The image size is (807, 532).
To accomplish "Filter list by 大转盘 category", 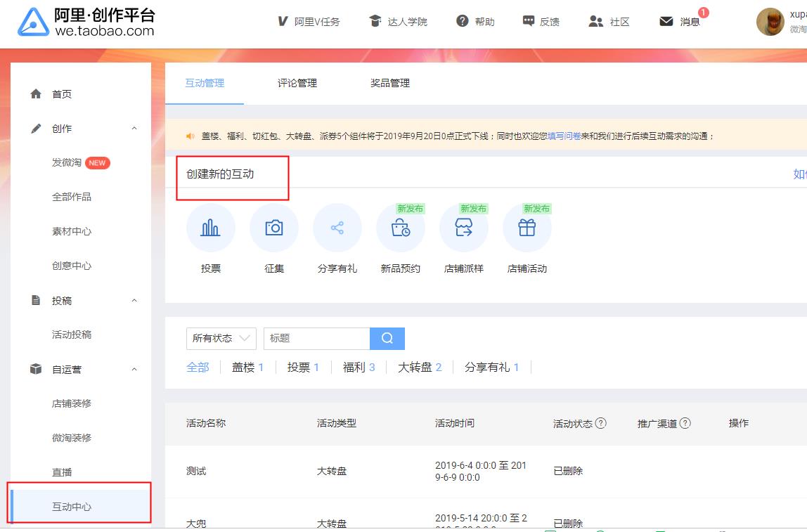I will pyautogui.click(x=419, y=367).
